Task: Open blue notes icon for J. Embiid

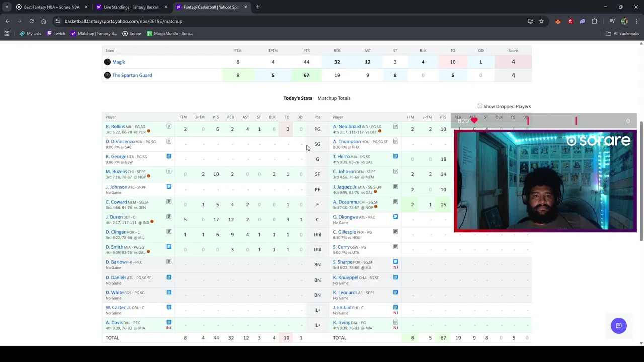Action: click(395, 307)
